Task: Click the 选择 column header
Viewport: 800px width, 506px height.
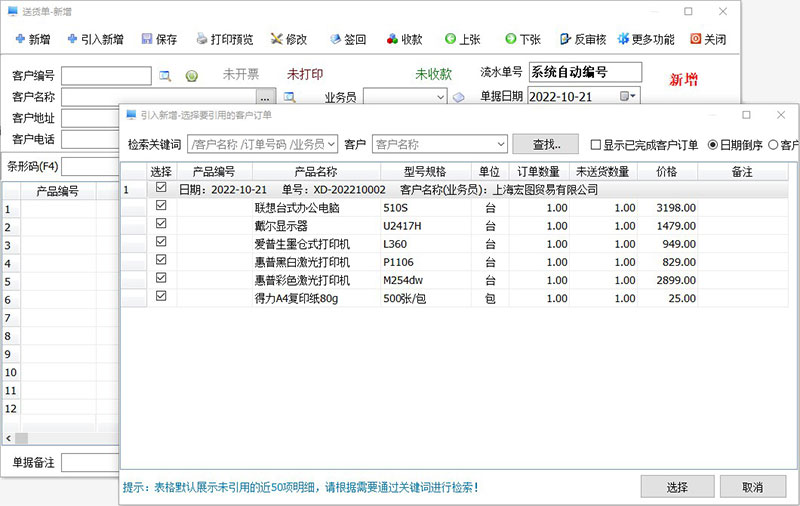Action: point(161,171)
